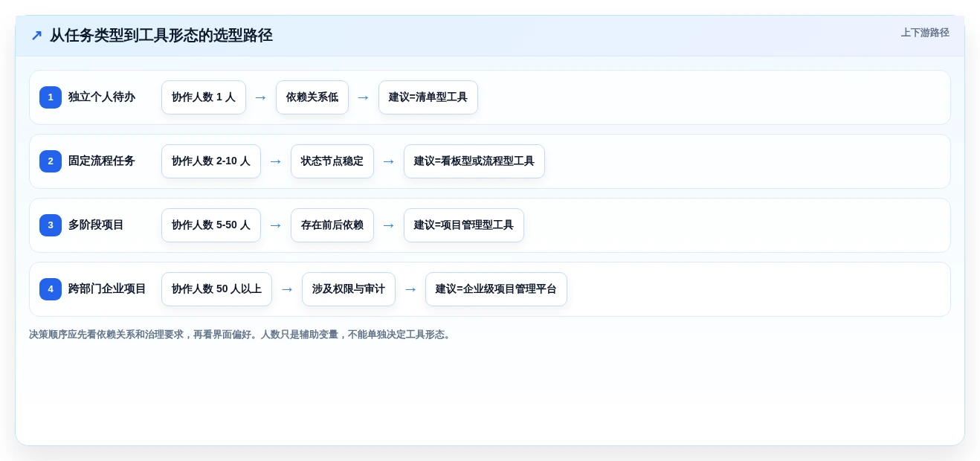The image size is (980, 461).
Task: Select the 建议=看板型或流程型工具 chip
Action: click(474, 161)
